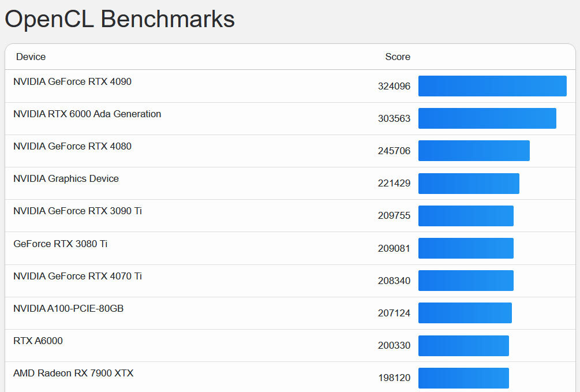Click the NVIDIA Graphics Device name

[66, 179]
